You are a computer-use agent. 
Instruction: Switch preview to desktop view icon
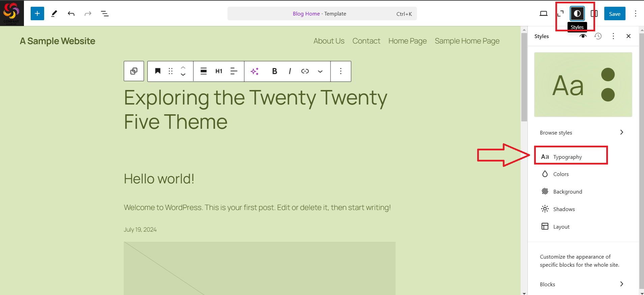(544, 13)
